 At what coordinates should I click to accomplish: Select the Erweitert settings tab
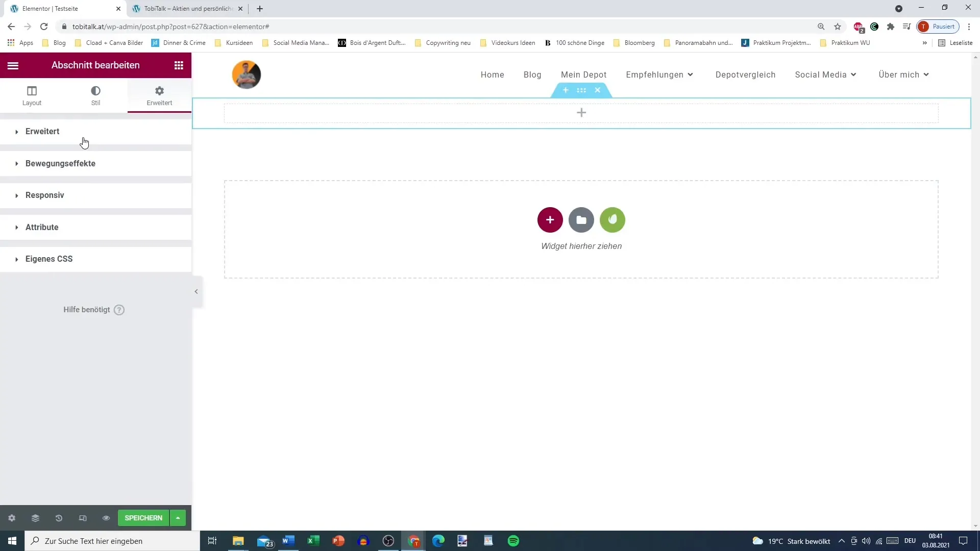pyautogui.click(x=159, y=95)
